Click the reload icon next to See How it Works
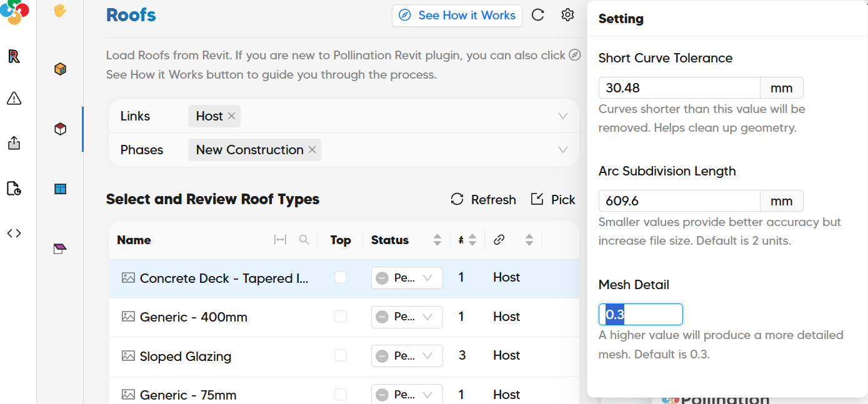This screenshot has height=404, width=868. [538, 15]
